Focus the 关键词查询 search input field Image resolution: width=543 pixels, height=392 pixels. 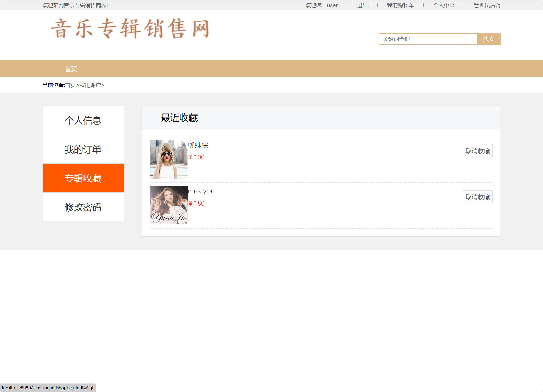click(428, 39)
